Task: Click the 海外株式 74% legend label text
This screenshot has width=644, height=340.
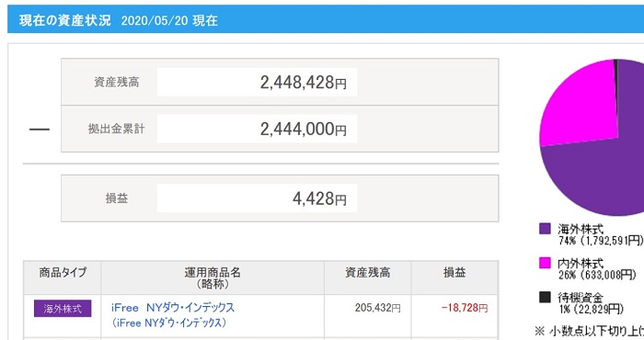Action: coord(601,234)
